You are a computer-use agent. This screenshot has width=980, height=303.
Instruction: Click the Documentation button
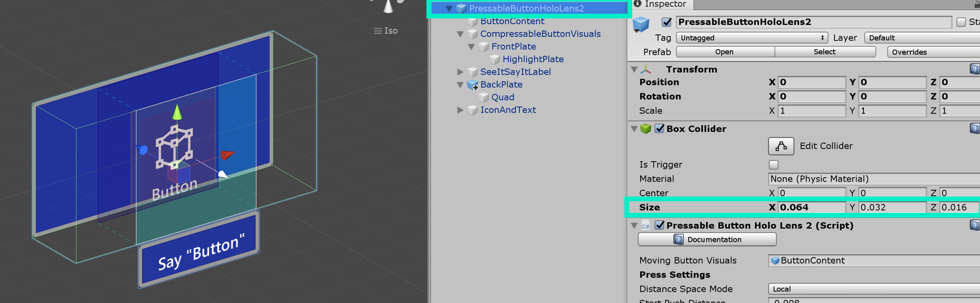(707, 239)
